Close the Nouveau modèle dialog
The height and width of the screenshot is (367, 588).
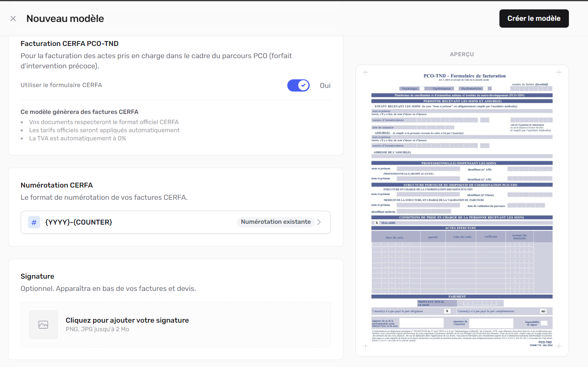click(13, 19)
